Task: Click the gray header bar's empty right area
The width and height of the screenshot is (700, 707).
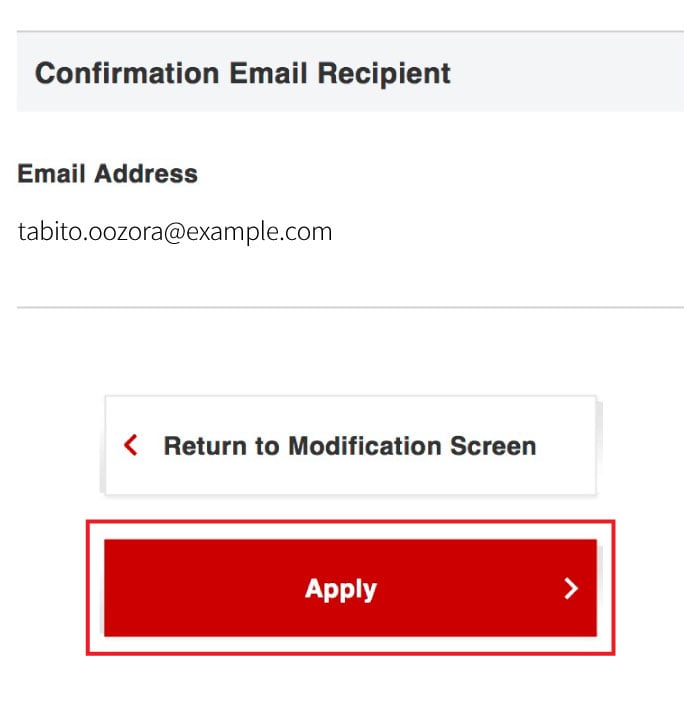Action: [580, 73]
